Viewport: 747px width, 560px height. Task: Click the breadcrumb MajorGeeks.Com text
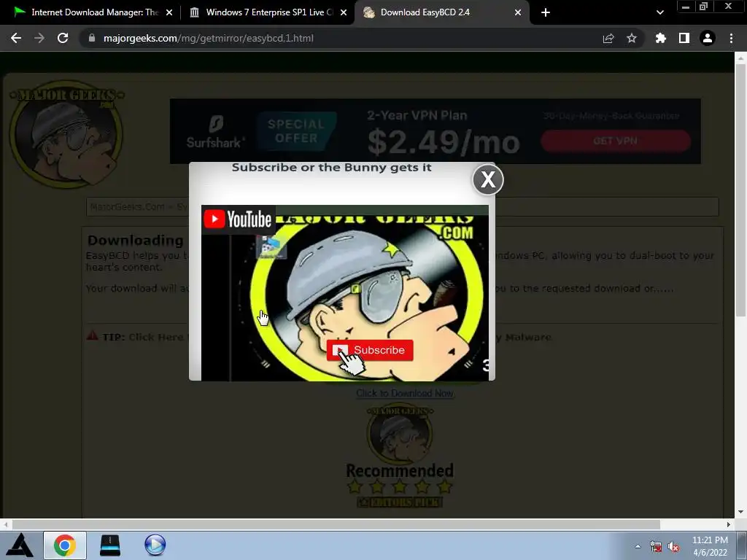[127, 206]
